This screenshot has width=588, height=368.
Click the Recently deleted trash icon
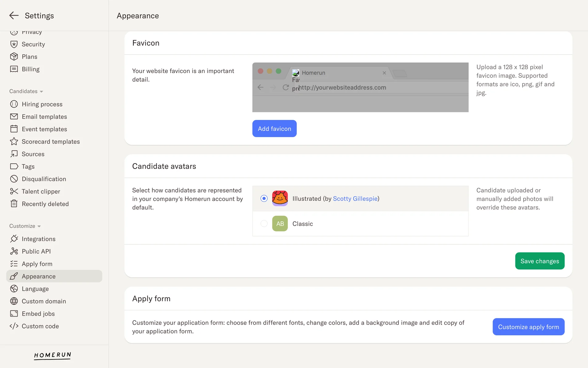(x=14, y=204)
